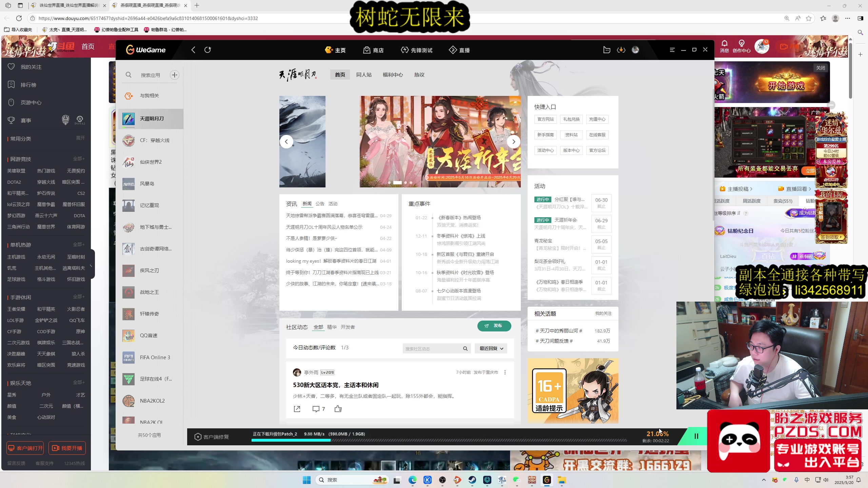The width and height of the screenshot is (868, 488).
Task: Click Douyu 客户端打开 button
Action: 25,448
